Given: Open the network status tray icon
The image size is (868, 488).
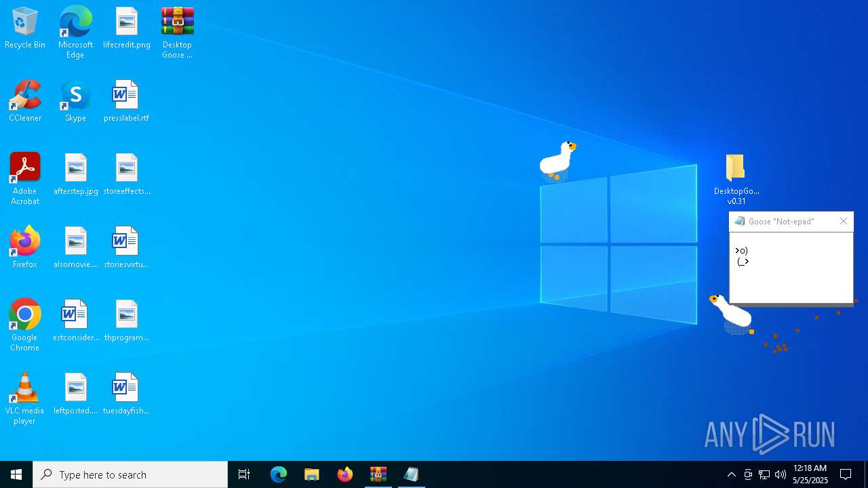Looking at the screenshot, I should tap(764, 474).
